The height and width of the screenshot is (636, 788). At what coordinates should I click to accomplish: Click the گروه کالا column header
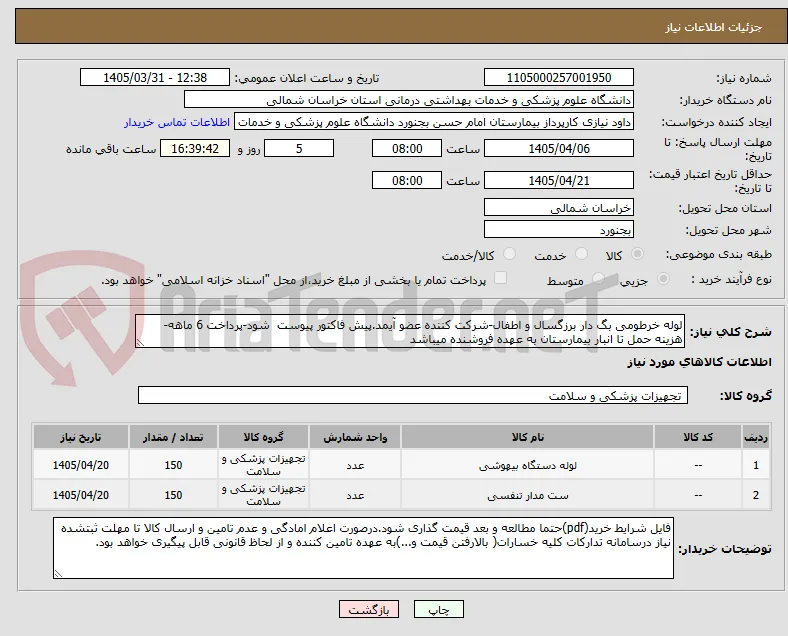263,437
